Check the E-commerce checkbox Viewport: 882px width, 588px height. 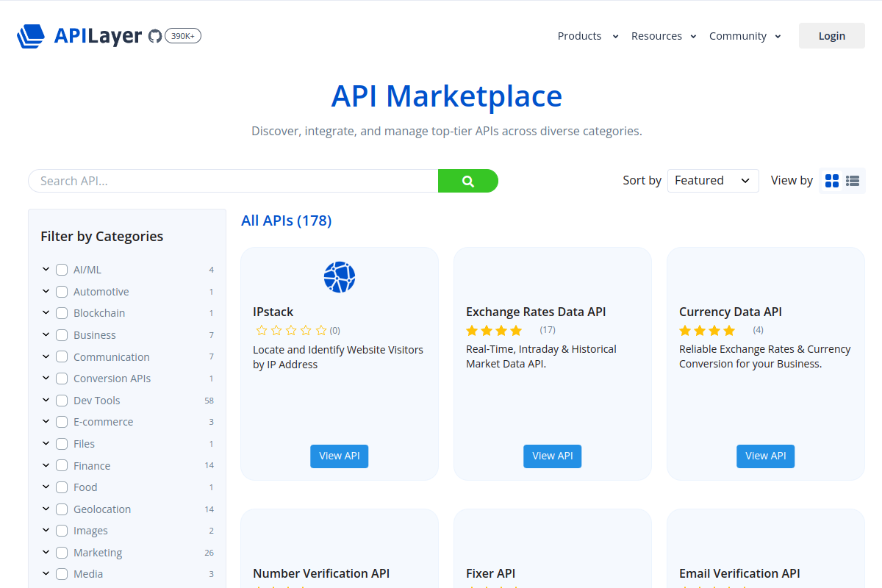click(x=62, y=422)
